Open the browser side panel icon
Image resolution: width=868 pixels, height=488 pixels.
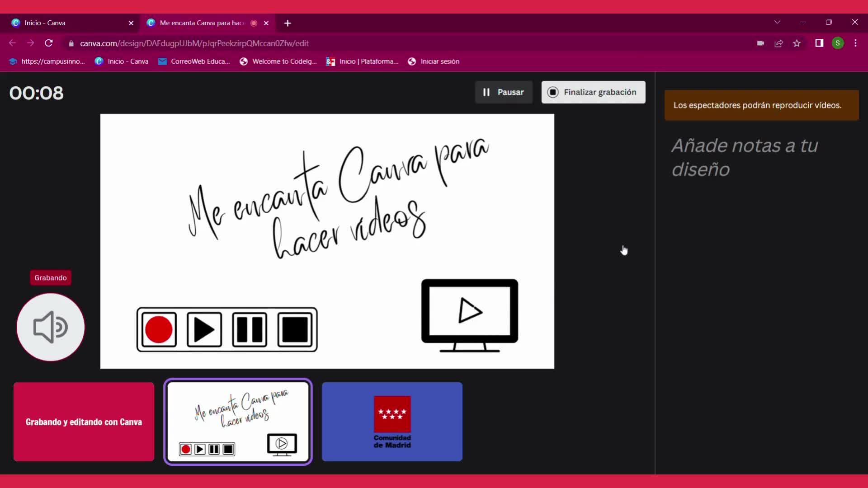click(x=819, y=43)
